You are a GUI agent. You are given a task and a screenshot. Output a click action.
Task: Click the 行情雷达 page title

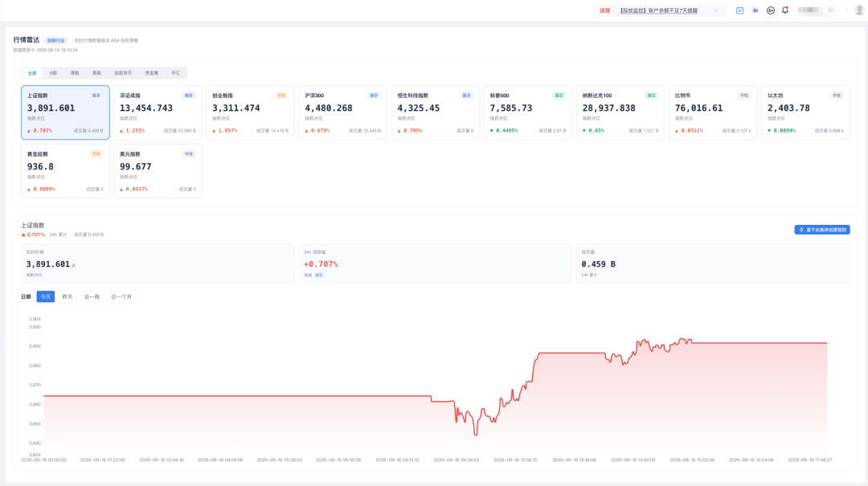point(27,40)
